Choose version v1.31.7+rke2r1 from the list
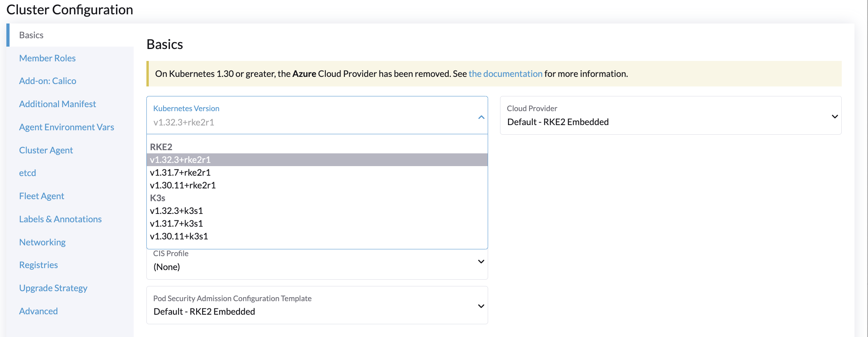 317,172
